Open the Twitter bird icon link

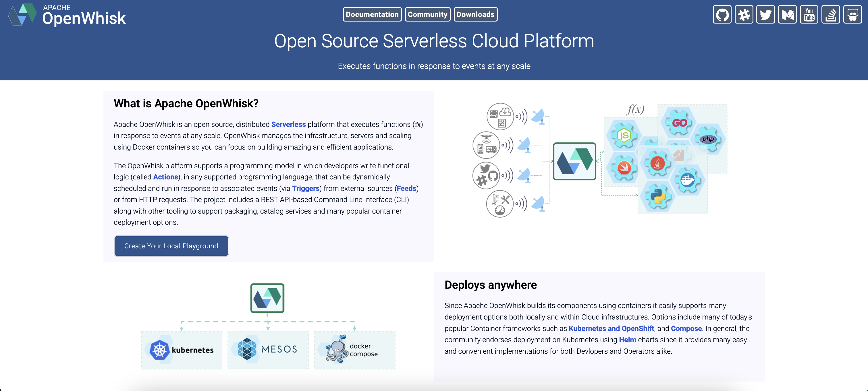click(765, 14)
